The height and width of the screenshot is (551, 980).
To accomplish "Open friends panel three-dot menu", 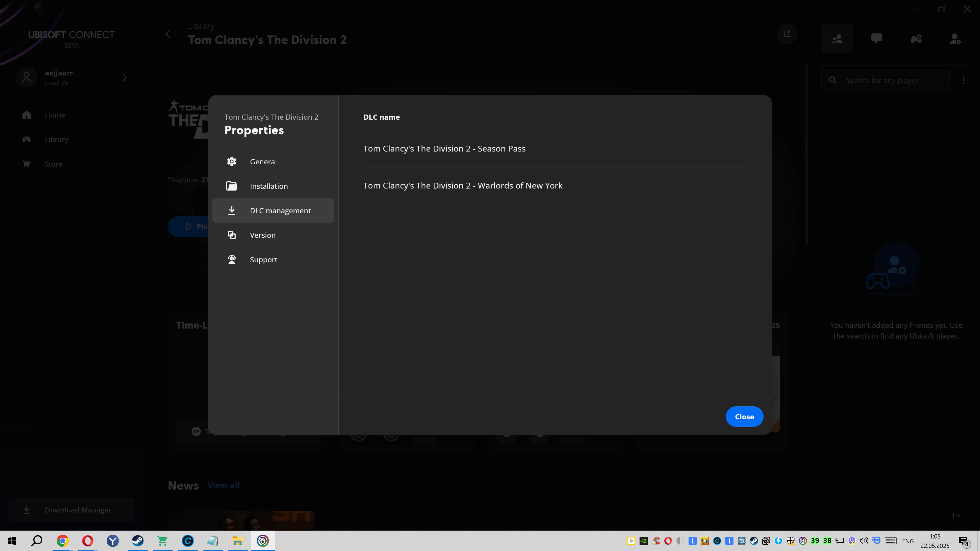I will [963, 80].
